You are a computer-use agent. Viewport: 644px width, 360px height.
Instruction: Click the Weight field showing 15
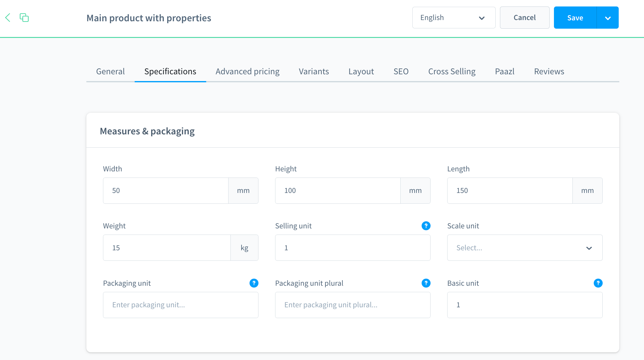[167, 248]
